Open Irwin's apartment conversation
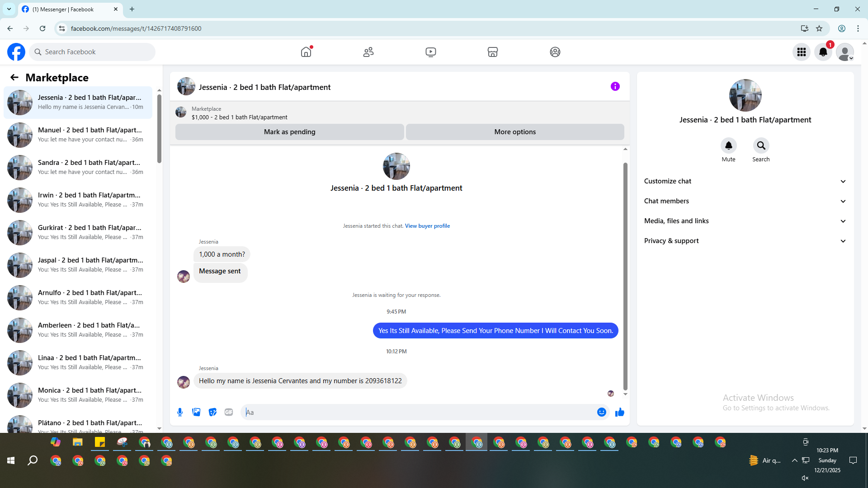The height and width of the screenshot is (488, 868). 78,200
